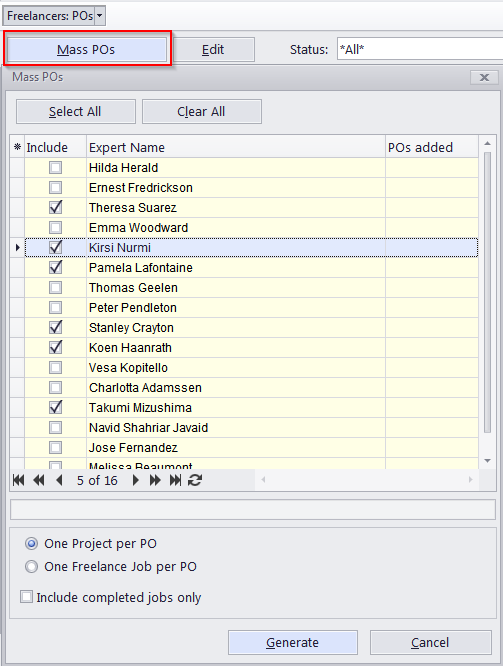Go to last record in navigator
The height and width of the screenshot is (666, 503).
(x=175, y=480)
